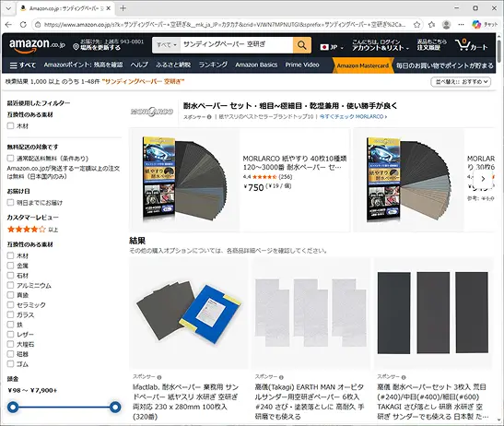The height and width of the screenshot is (426, 504).
Task: Click sponsor info icon under 高儀 耐水ペーパーセット
Action: (x=404, y=377)
